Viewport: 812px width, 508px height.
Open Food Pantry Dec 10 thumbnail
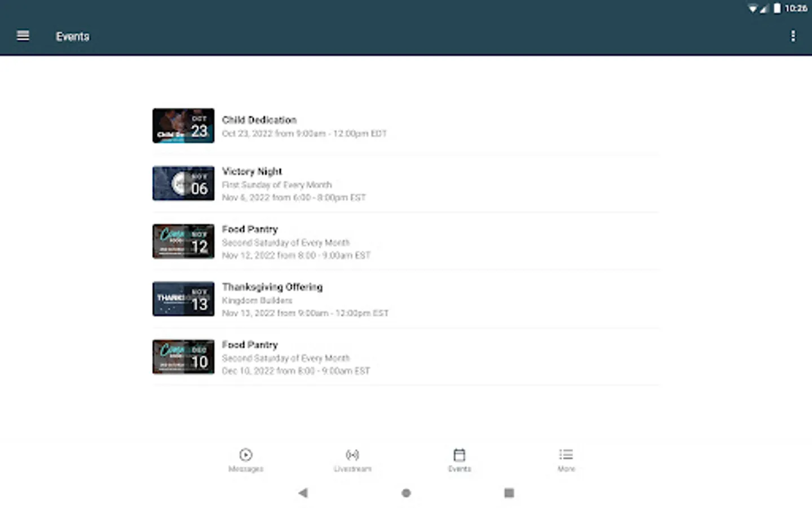(x=183, y=357)
